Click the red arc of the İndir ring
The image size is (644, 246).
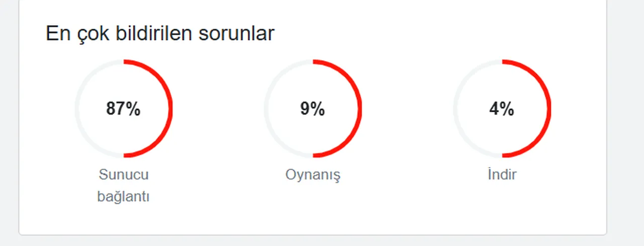(x=549, y=109)
